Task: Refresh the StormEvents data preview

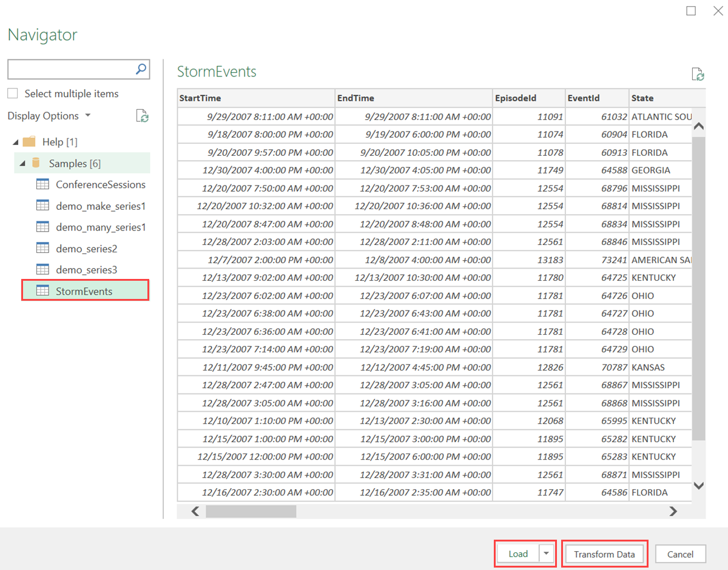Action: pyautogui.click(x=698, y=73)
